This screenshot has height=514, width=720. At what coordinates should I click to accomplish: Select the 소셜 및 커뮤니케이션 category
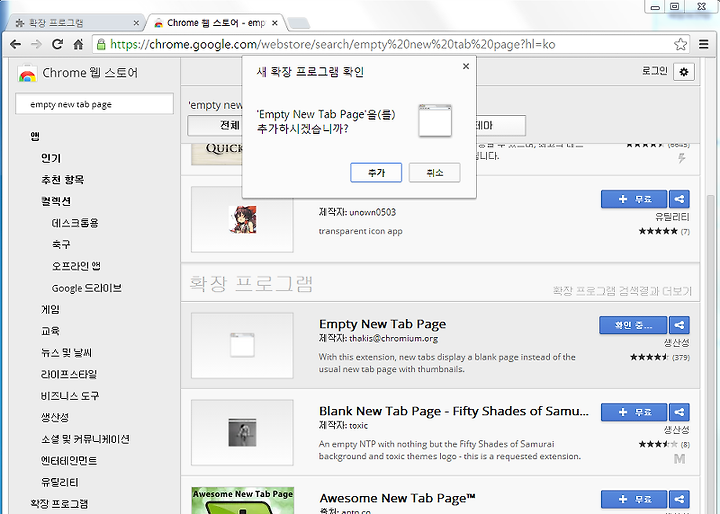coord(85,439)
